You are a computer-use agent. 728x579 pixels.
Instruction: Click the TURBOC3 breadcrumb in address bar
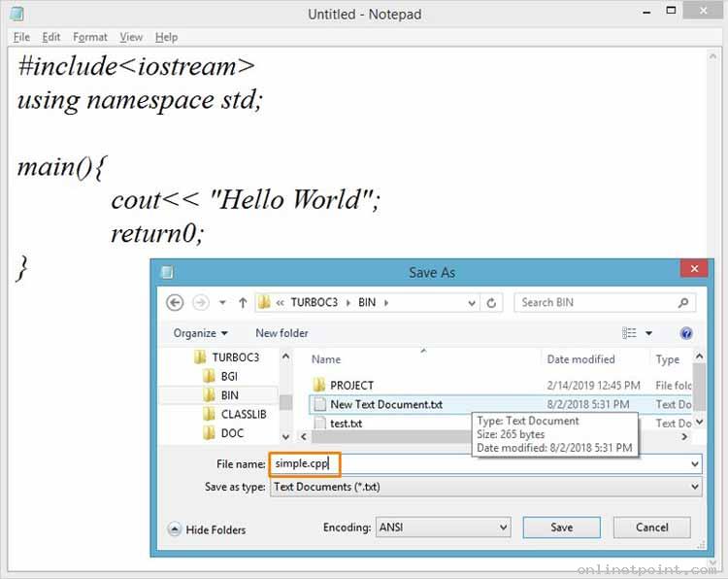click(x=314, y=302)
